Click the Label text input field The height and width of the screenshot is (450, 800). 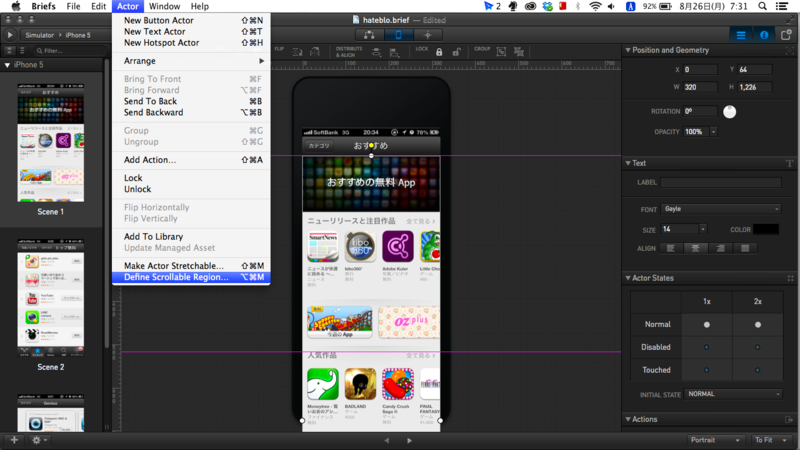[721, 182]
